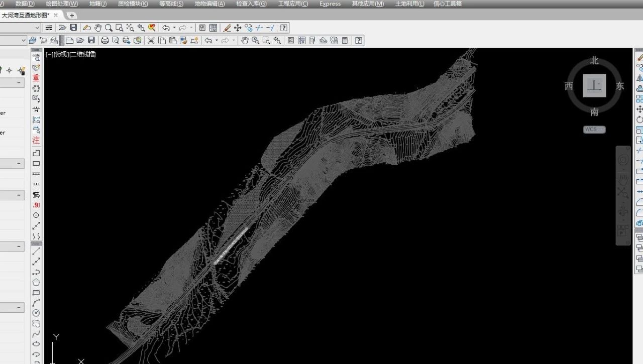Click the pan hand icon in second toolbar
This screenshot has height=364, width=643.
coord(245,40)
